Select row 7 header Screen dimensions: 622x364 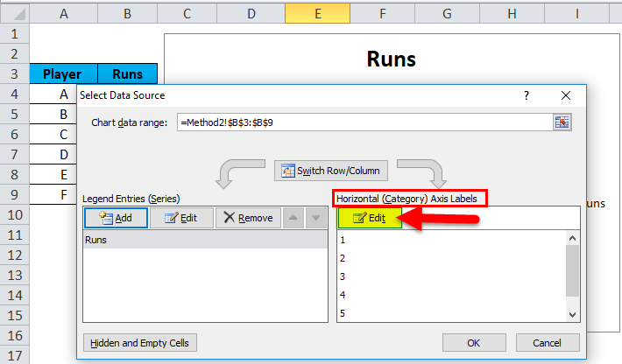pyautogui.click(x=15, y=155)
